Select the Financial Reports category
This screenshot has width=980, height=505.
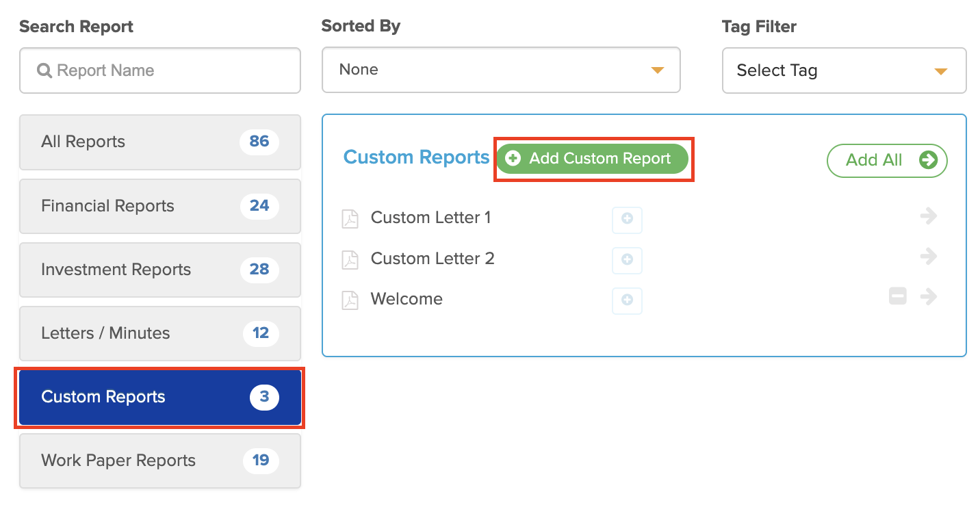[x=160, y=206]
